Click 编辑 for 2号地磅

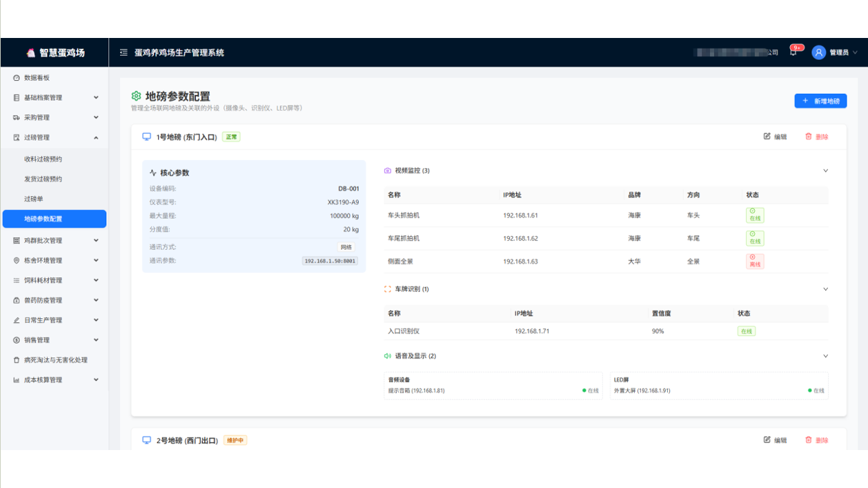776,440
